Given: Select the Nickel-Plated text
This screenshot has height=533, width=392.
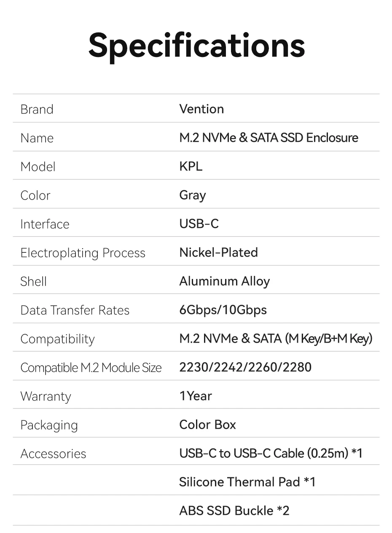Looking at the screenshot, I should pos(218,252).
